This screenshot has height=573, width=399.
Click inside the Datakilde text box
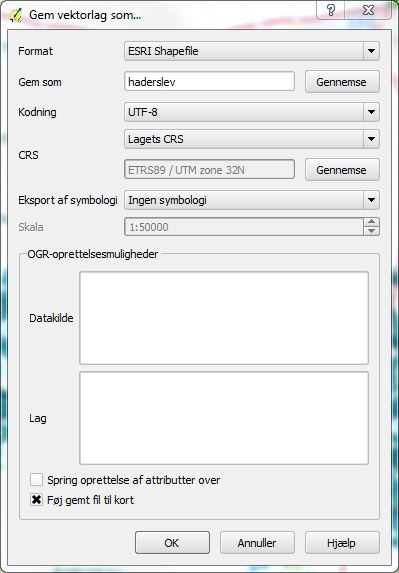[224, 318]
